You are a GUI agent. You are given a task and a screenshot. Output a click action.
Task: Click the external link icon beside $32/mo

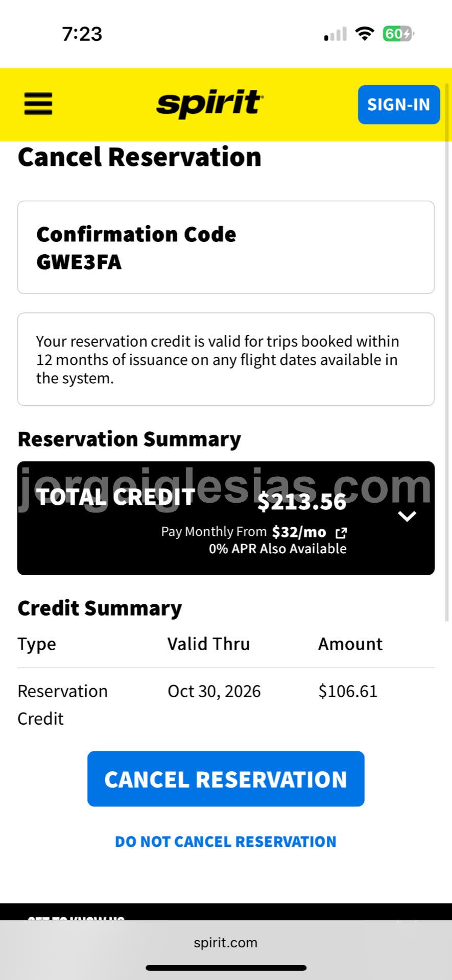(341, 533)
